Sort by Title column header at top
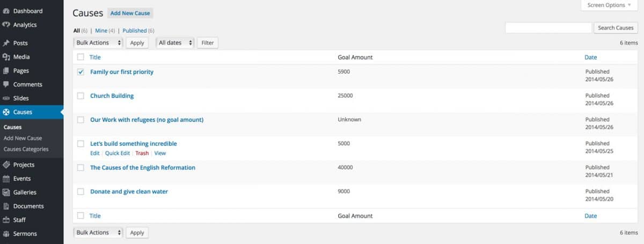Image resolution: width=644 pixels, height=244 pixels. click(95, 57)
